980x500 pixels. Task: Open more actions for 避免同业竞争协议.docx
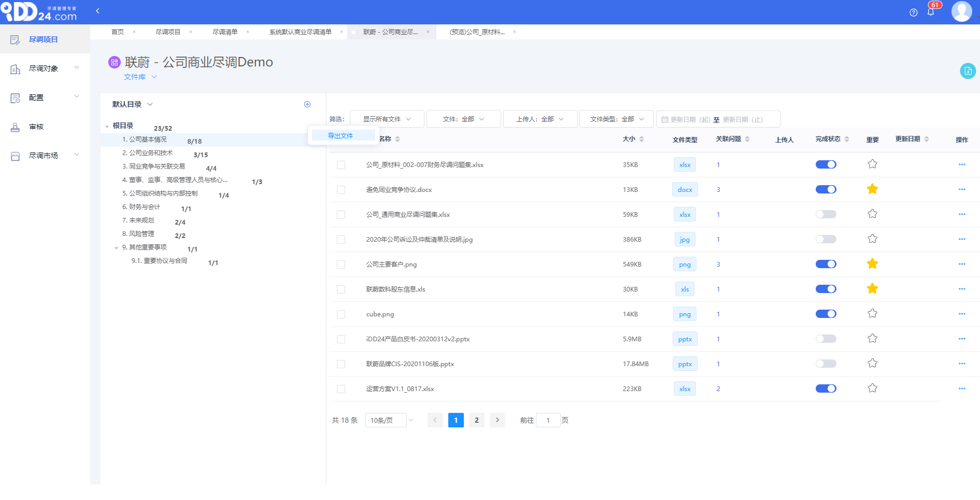tap(962, 189)
